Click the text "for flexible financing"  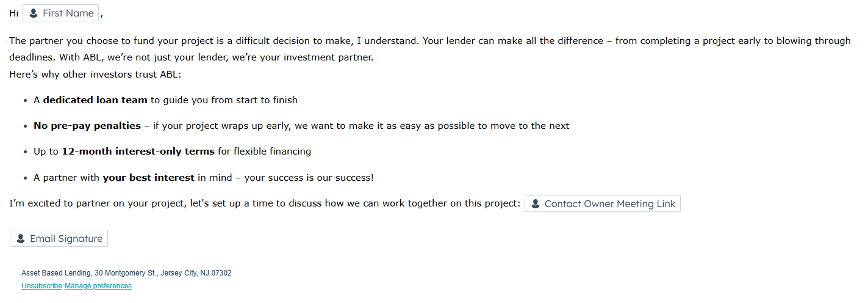[x=264, y=151]
